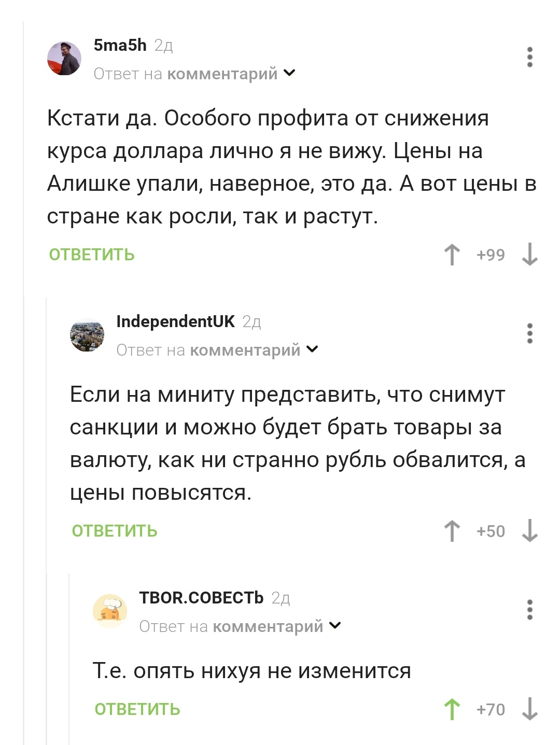The image size is (560, 745).
Task: Downvote 5ma5h's comment
Action: pyautogui.click(x=529, y=255)
